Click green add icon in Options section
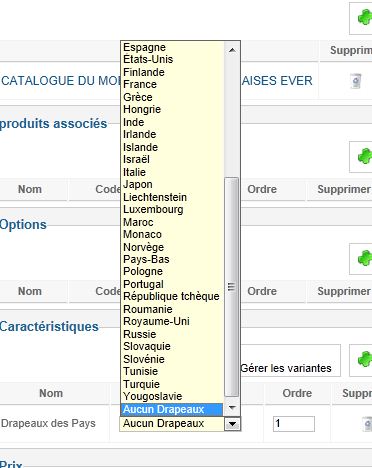The height and width of the screenshot is (468, 372). pyautogui.click(x=364, y=258)
